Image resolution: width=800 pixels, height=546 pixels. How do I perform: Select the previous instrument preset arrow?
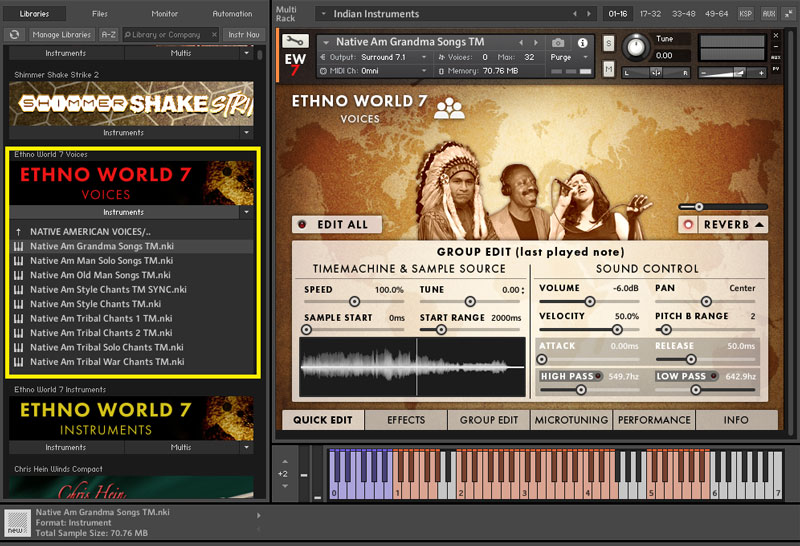coord(521,42)
